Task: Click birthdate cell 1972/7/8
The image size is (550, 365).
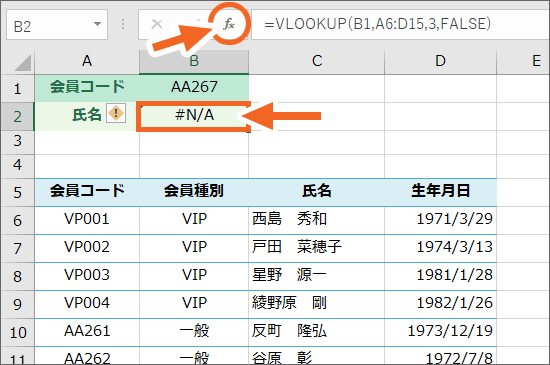Action: click(441, 356)
